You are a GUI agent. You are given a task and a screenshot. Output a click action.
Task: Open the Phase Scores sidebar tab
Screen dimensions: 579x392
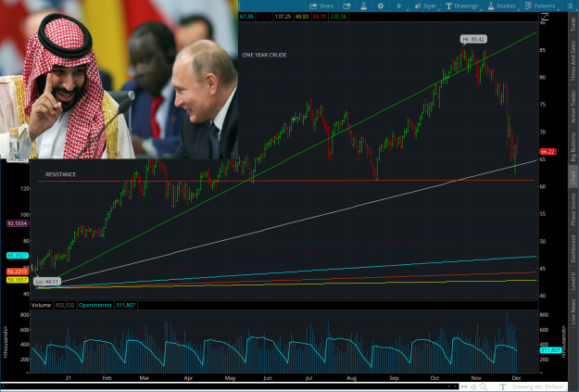pos(573,209)
